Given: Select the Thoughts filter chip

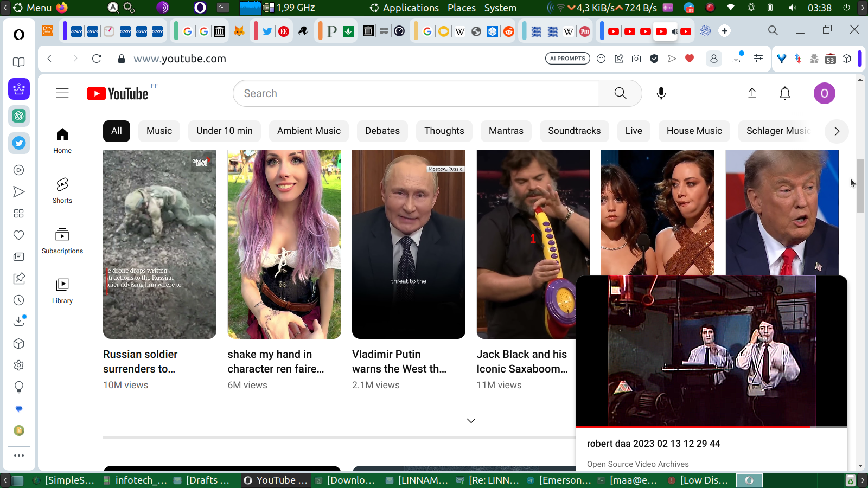Looking at the screenshot, I should 444,131.
